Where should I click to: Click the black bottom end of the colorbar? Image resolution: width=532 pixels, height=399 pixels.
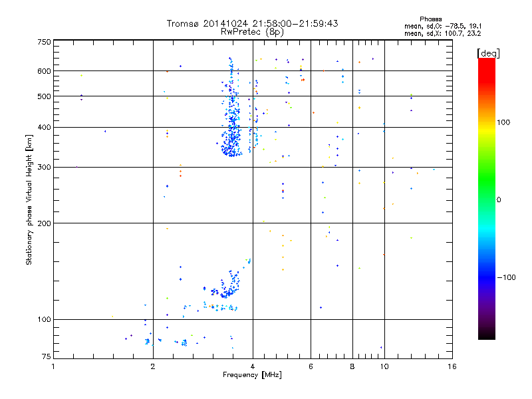point(487,334)
